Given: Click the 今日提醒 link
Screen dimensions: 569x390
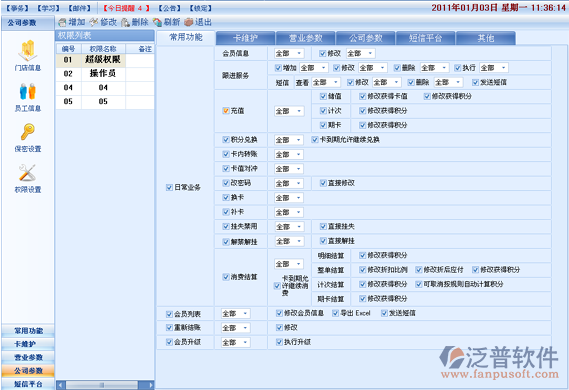Looking at the screenshot, I should point(126,8).
